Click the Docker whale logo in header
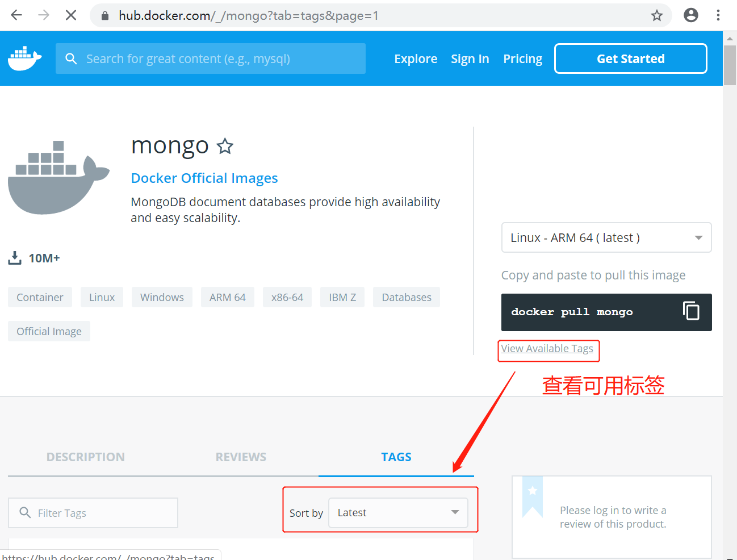737x560 pixels. [x=24, y=58]
